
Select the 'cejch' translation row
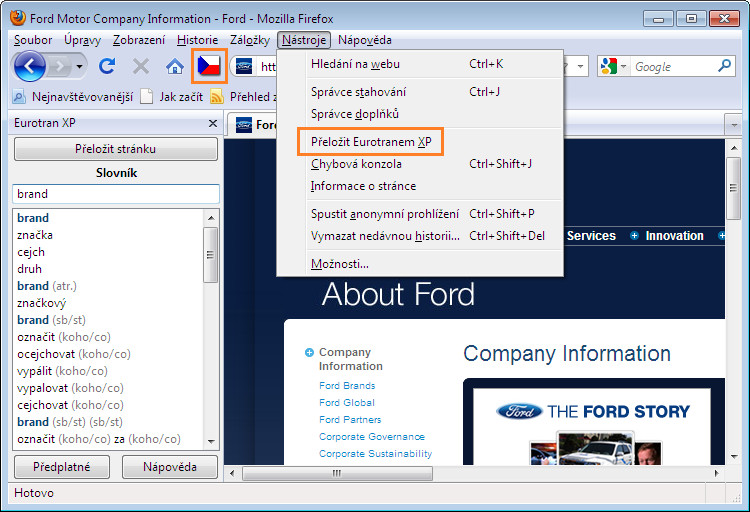(x=109, y=252)
